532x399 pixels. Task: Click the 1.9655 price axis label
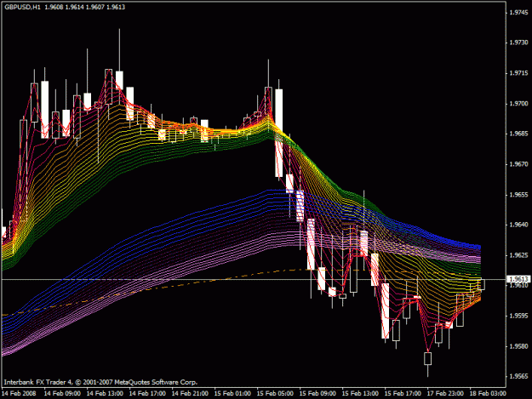point(519,195)
